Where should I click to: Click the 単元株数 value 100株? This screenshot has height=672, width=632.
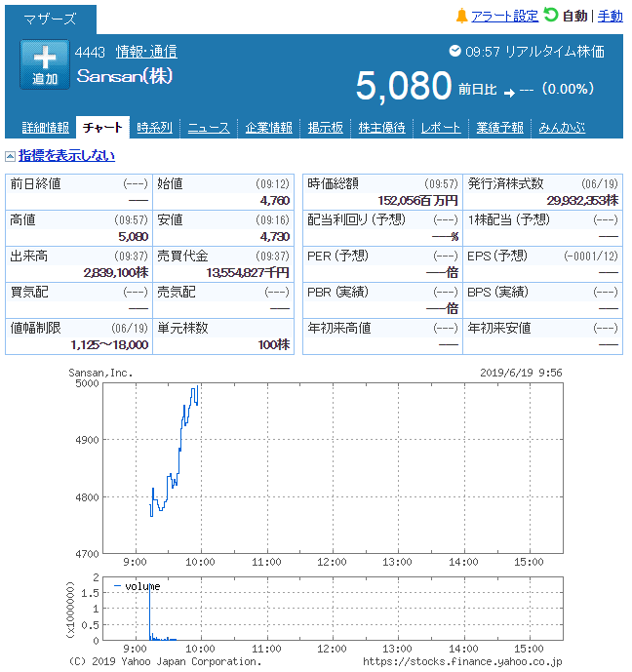click(274, 344)
